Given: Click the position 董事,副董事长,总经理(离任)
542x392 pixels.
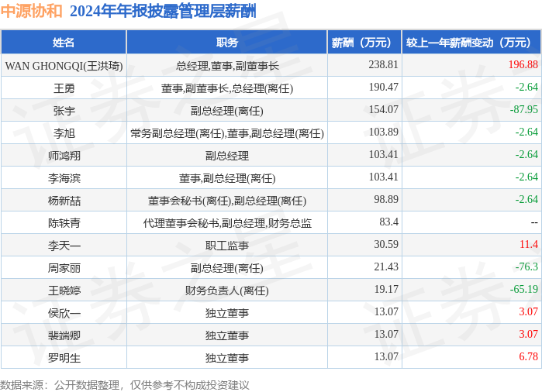Looking at the screenshot, I should point(227,88).
